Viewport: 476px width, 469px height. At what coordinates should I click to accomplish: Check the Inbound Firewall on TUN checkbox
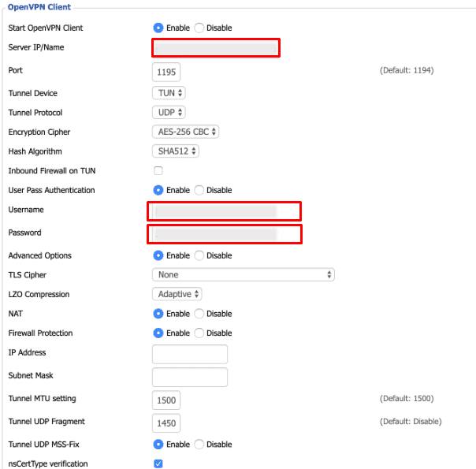[158, 171]
